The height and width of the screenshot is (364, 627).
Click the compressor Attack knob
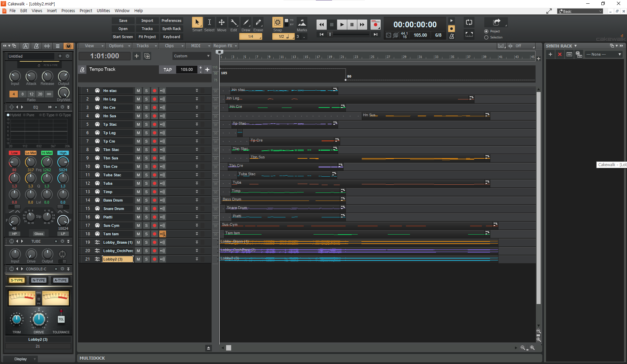point(31,76)
